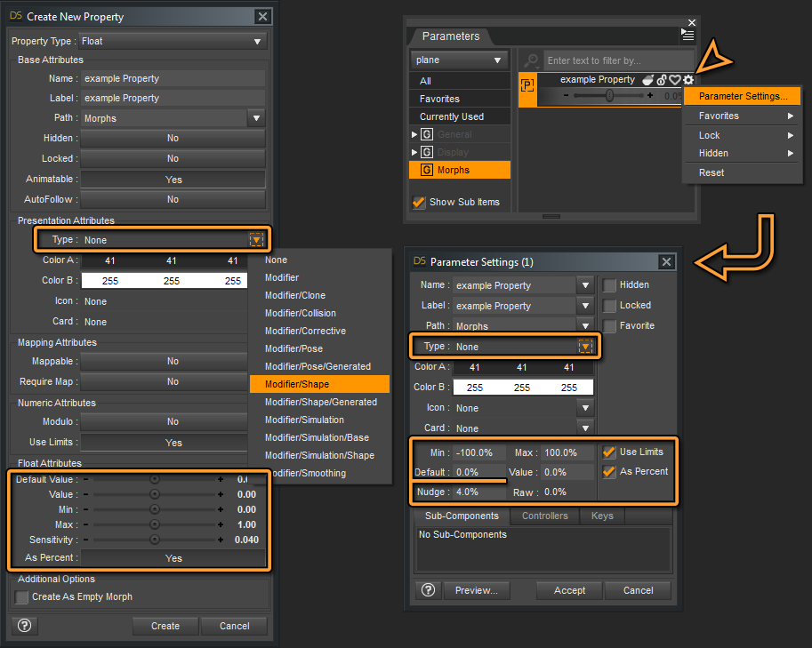812x648 pixels.
Task: Click the G icon beside Display group
Action: (x=426, y=152)
